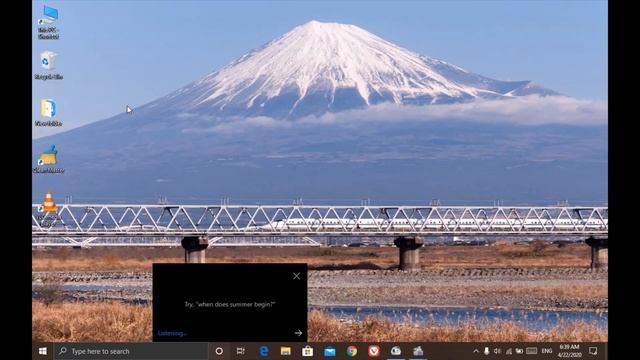Select the folder icon on the desktop
This screenshot has width=640, height=360.
coord(49,113)
